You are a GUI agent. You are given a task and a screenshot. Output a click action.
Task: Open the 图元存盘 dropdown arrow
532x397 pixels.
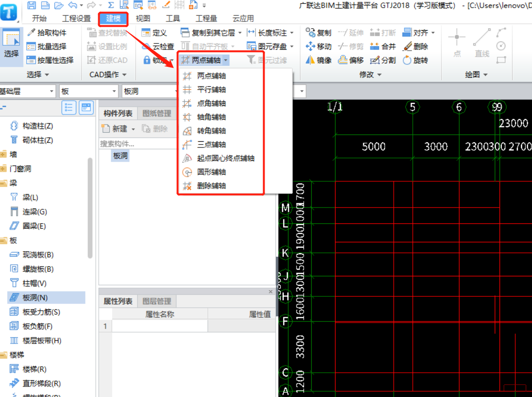pyautogui.click(x=292, y=47)
